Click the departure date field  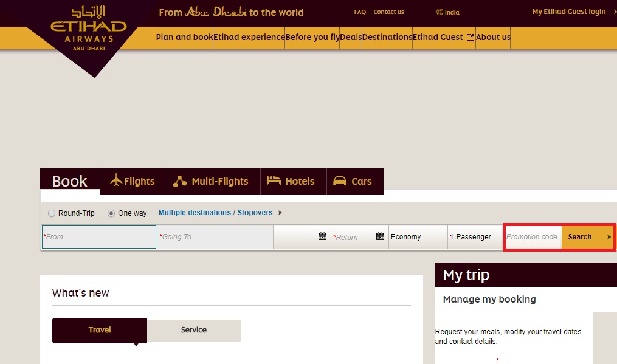[302, 237]
